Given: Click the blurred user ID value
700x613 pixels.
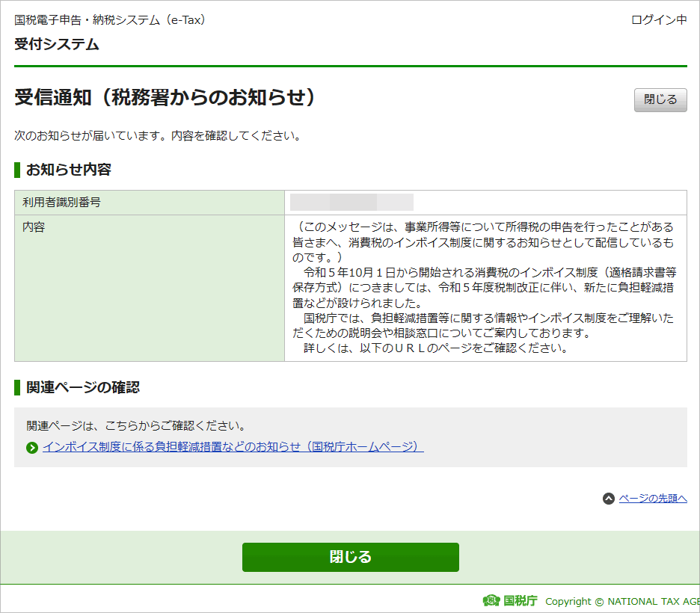Looking at the screenshot, I should tap(351, 202).
